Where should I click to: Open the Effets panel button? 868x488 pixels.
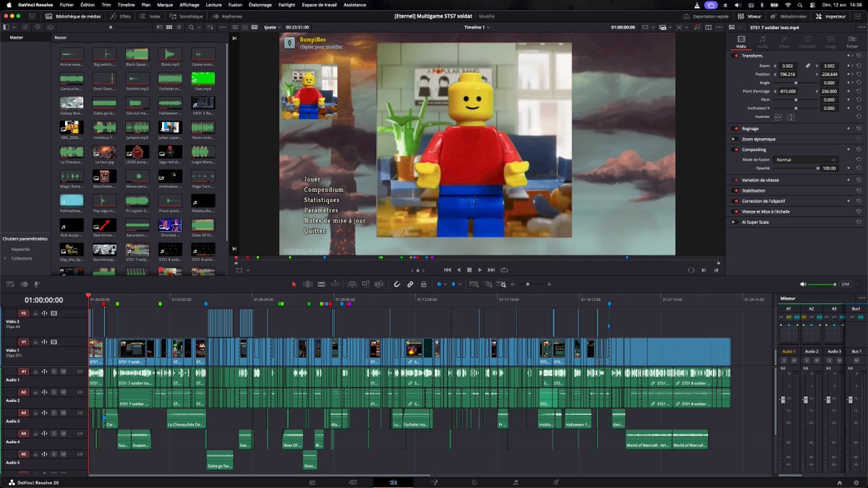(x=122, y=15)
